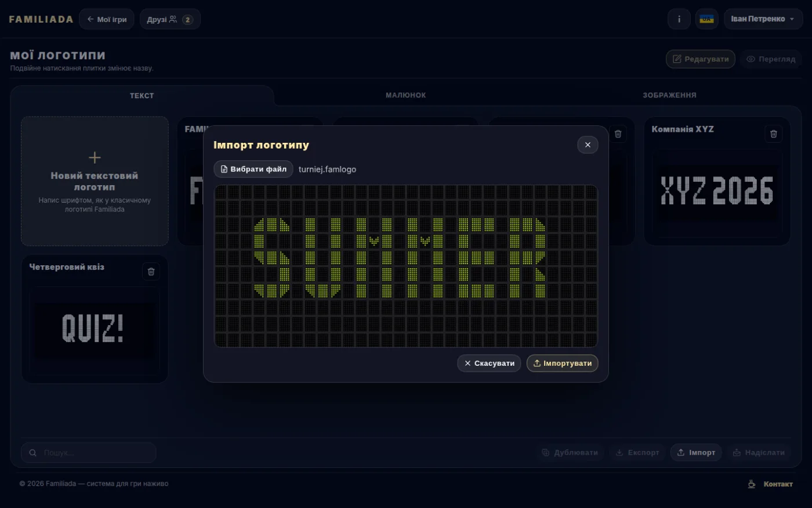Switch to Перегляд mode

(x=771, y=59)
